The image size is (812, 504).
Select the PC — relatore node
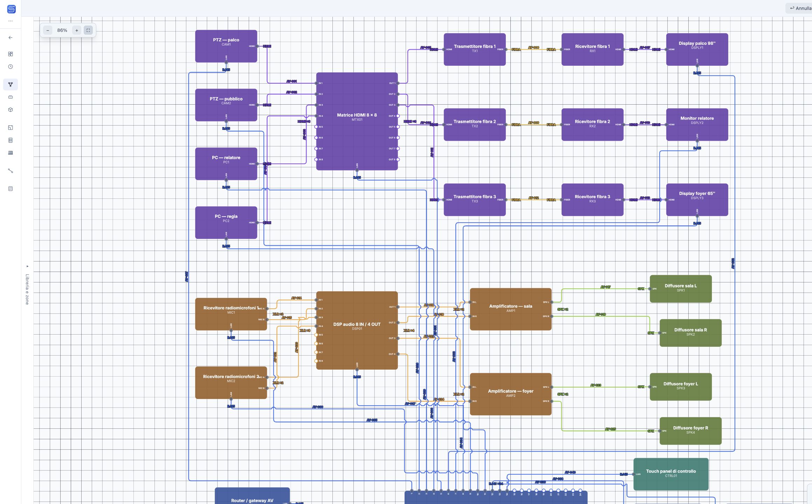[226, 164]
